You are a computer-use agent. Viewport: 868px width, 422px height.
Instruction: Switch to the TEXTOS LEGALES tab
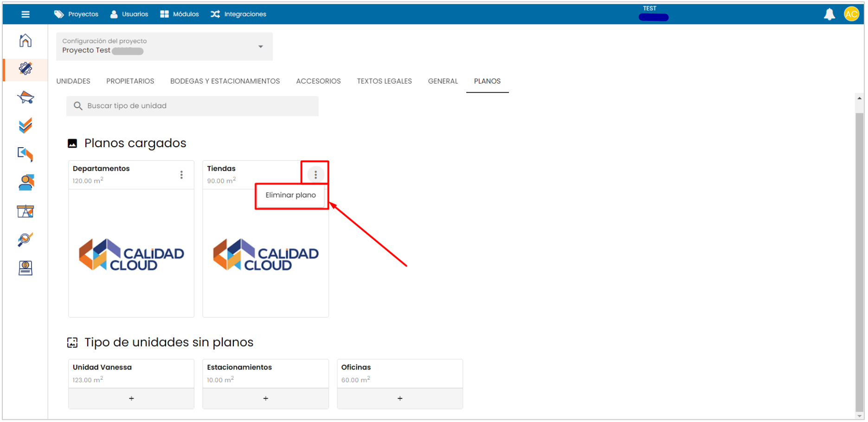pyautogui.click(x=385, y=81)
